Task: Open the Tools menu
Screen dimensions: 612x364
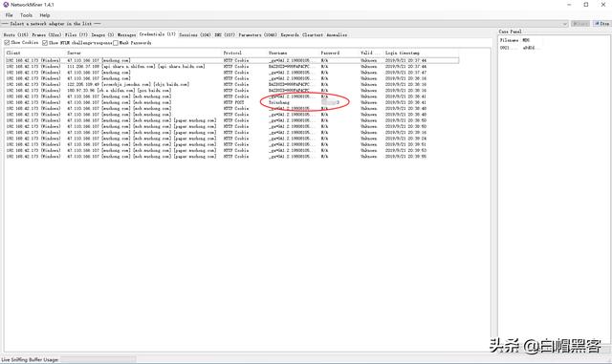Action: click(x=26, y=15)
